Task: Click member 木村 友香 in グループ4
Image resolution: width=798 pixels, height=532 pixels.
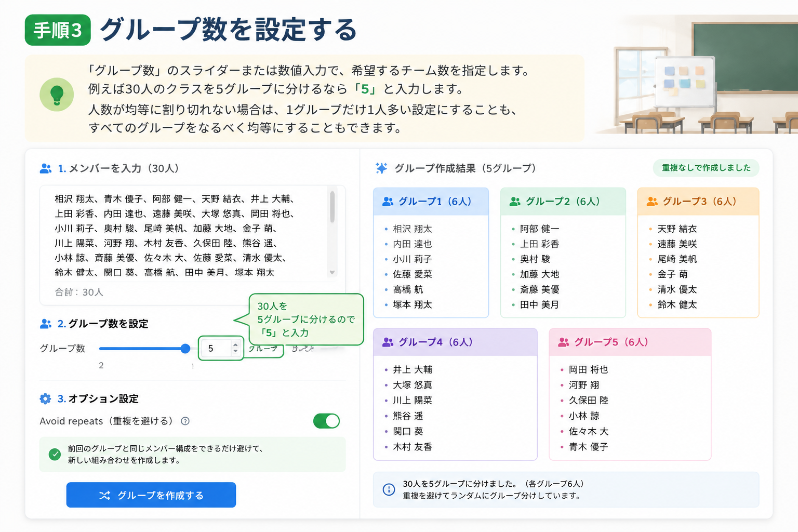Action: (413, 447)
